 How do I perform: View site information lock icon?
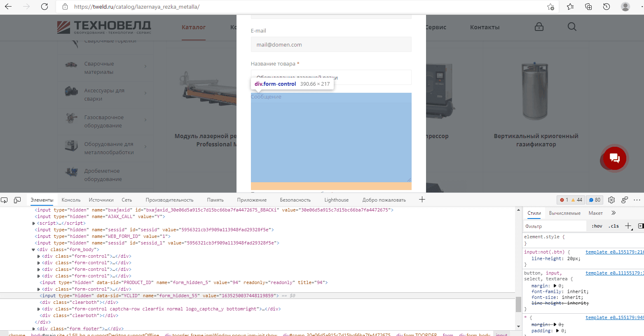(65, 7)
